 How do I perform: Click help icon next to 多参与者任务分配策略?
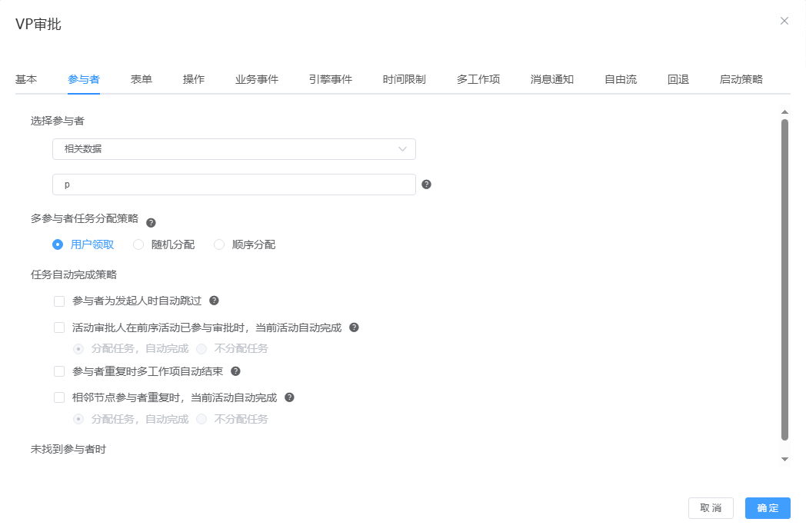click(x=151, y=223)
